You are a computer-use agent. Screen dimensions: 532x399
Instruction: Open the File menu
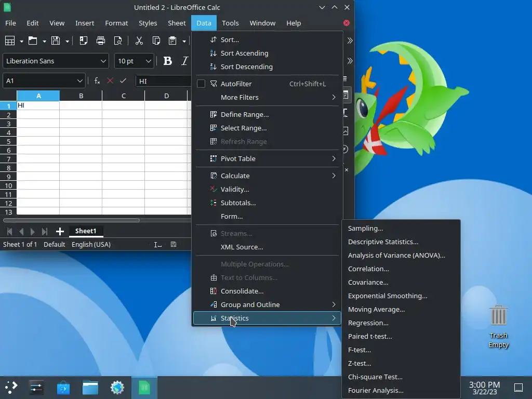(10, 23)
